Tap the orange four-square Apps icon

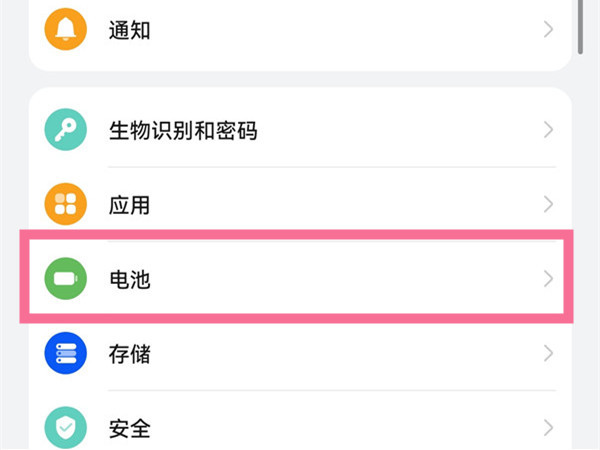tap(66, 205)
